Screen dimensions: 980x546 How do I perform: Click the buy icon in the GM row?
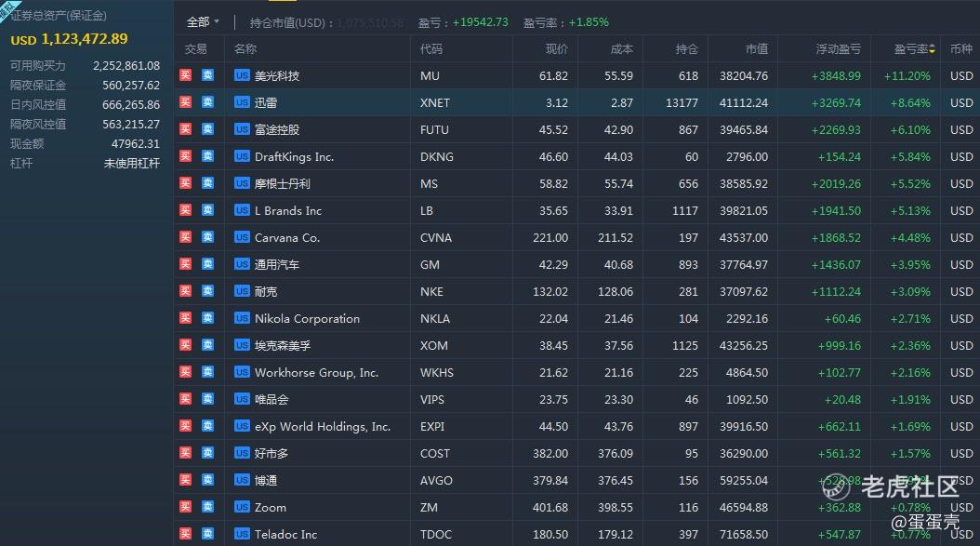point(186,264)
